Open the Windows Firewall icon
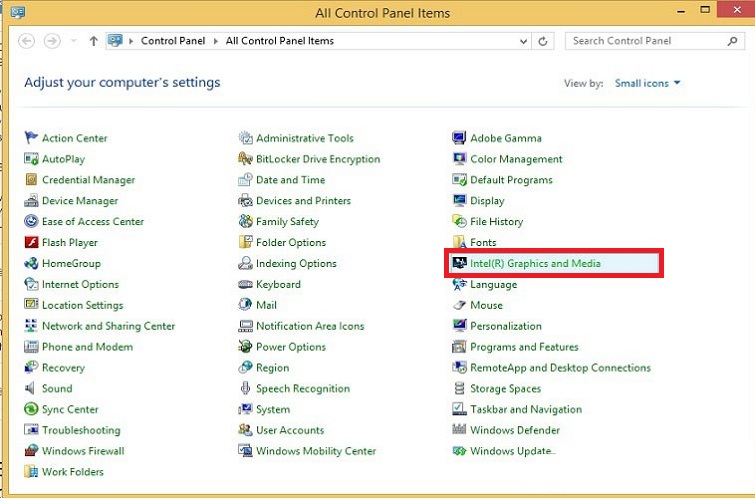The width and height of the screenshot is (755, 499). [x=31, y=451]
